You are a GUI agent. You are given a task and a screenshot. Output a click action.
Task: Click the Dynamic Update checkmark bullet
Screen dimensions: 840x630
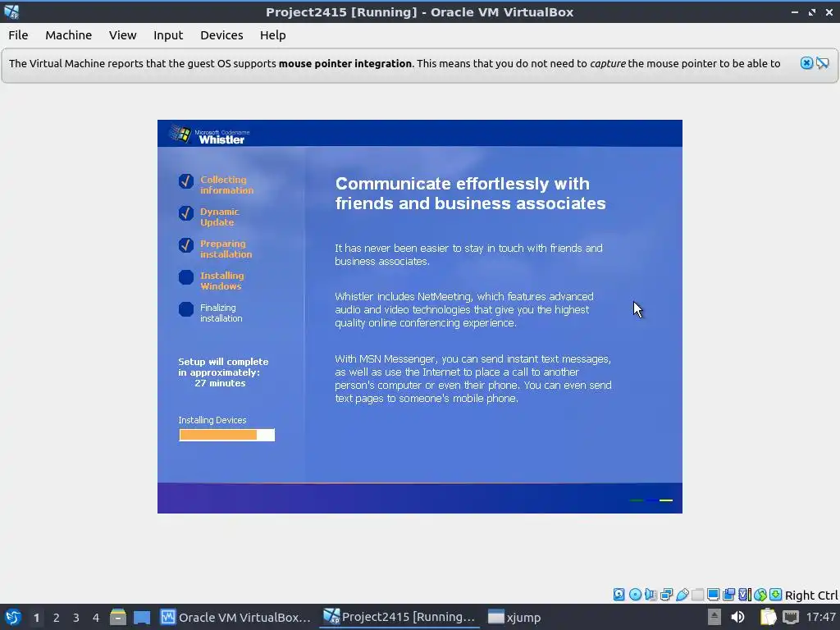pyautogui.click(x=186, y=213)
